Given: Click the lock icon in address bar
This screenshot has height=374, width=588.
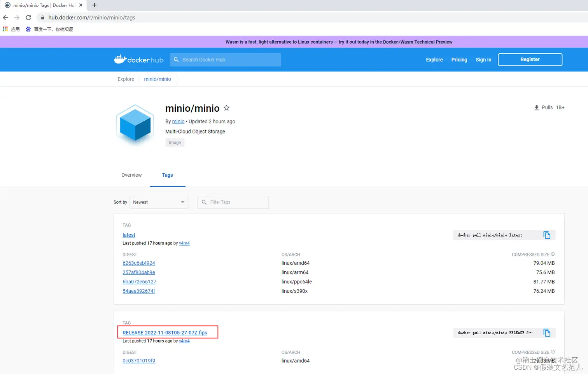Looking at the screenshot, I should pyautogui.click(x=43, y=18).
